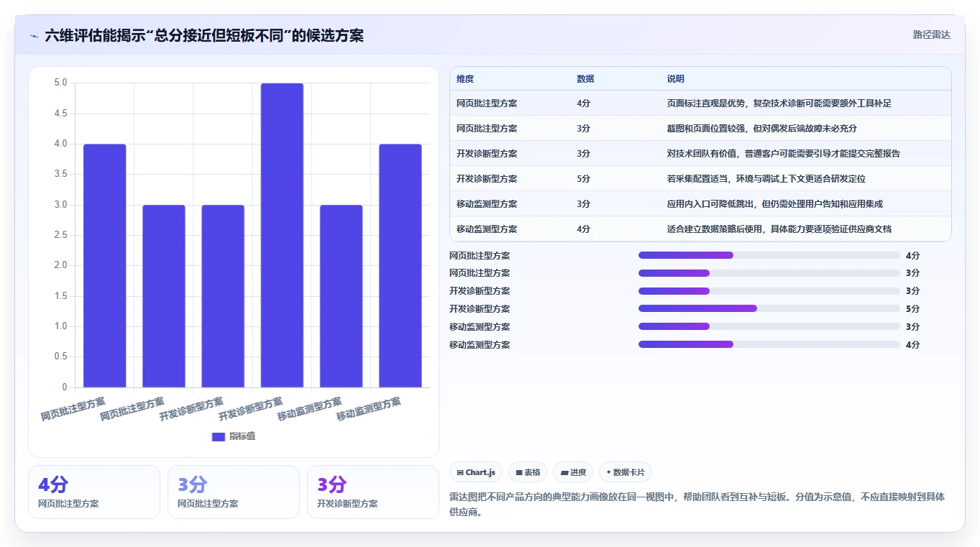
Task: Select the cell 截图和页面位置较强 description
Action: pyautogui.click(x=761, y=129)
